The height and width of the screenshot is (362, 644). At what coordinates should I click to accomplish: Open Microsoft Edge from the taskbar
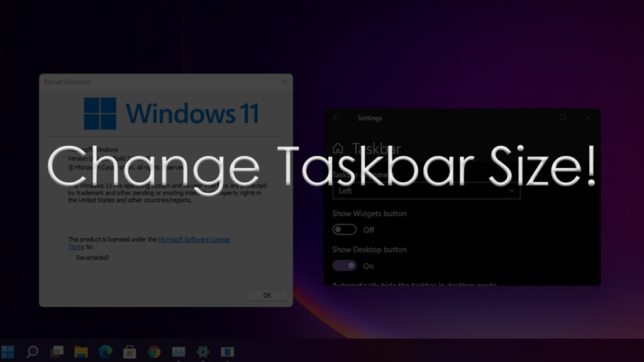click(x=106, y=352)
